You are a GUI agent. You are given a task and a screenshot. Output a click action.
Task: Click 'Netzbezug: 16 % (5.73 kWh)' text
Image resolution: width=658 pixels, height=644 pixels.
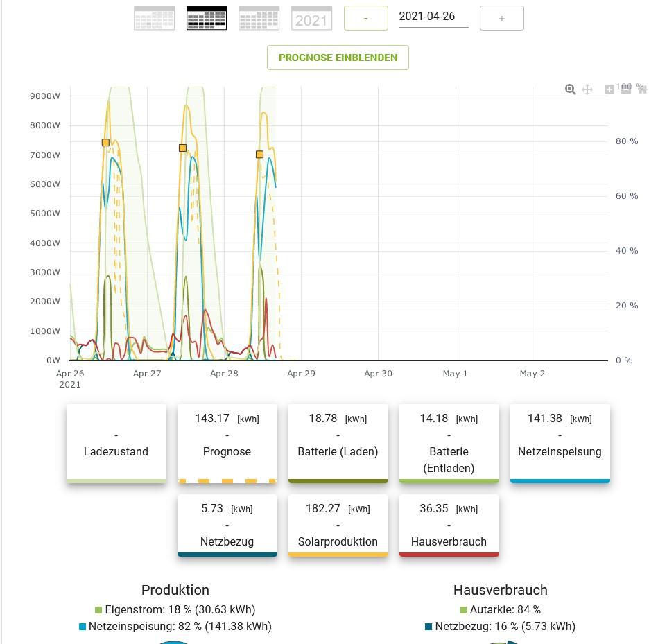[505, 627]
